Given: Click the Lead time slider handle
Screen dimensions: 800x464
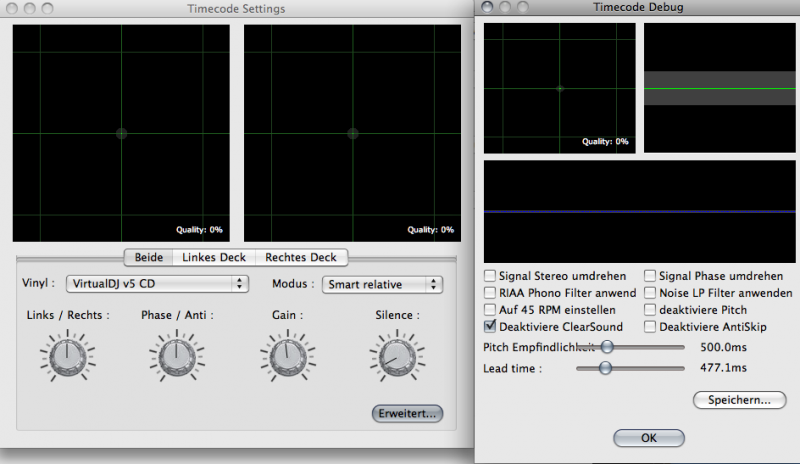Looking at the screenshot, I should point(605,368).
